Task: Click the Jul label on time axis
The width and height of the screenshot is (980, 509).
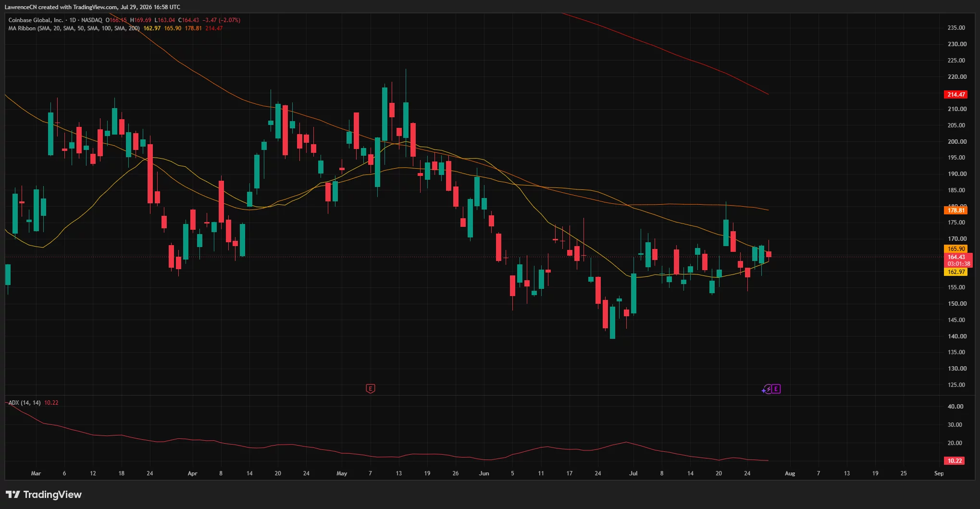Action: [x=633, y=473]
